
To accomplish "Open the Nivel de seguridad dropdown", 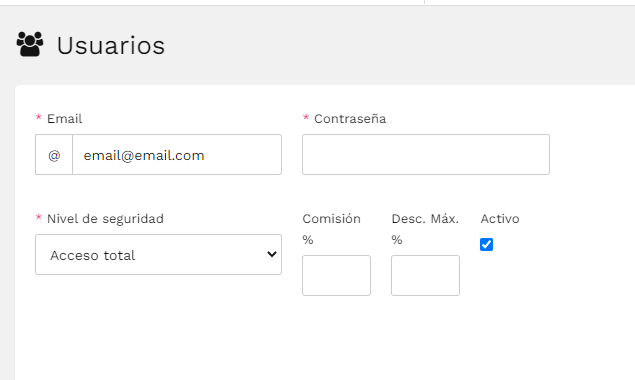I will tap(158, 254).
